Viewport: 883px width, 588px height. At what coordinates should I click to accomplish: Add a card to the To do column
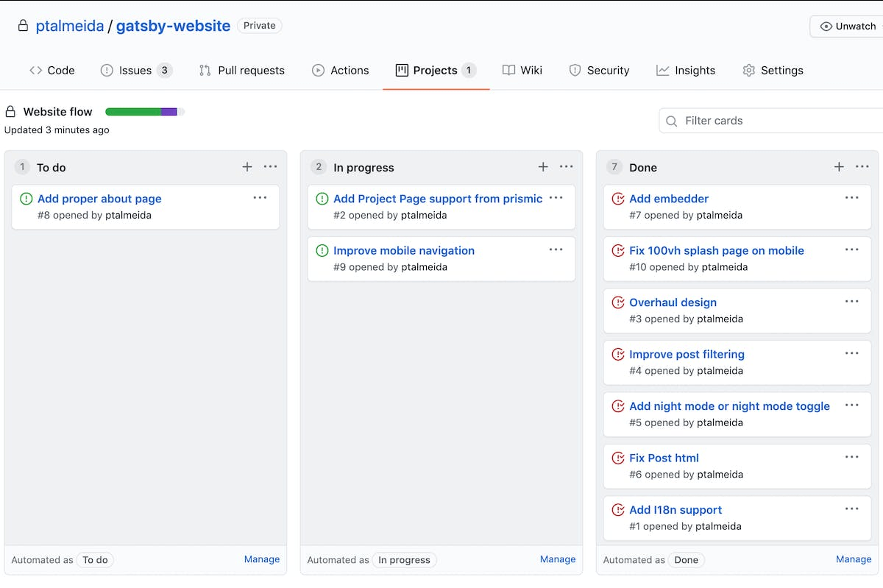247,167
